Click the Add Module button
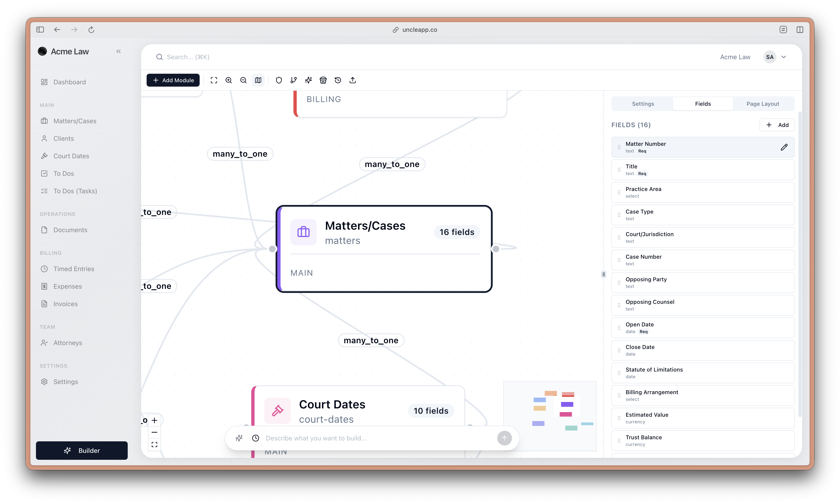840x504 pixels. pos(173,80)
